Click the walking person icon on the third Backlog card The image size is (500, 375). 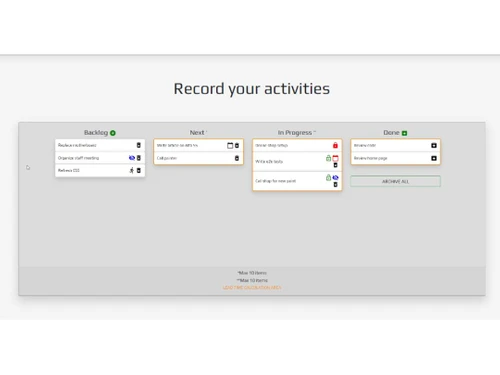click(x=132, y=170)
